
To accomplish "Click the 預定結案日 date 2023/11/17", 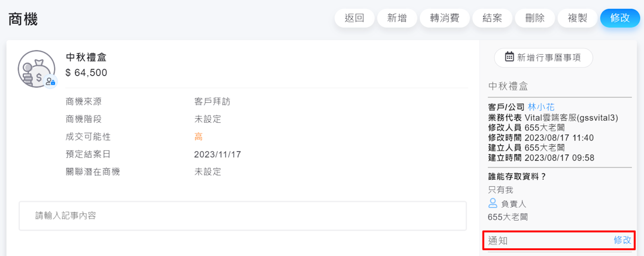I will click(x=217, y=155).
